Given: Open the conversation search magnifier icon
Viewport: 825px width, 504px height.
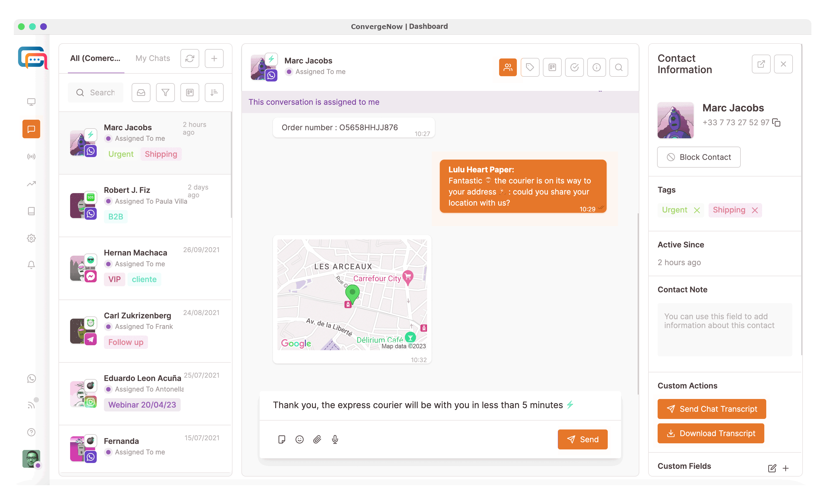Looking at the screenshot, I should pos(619,67).
